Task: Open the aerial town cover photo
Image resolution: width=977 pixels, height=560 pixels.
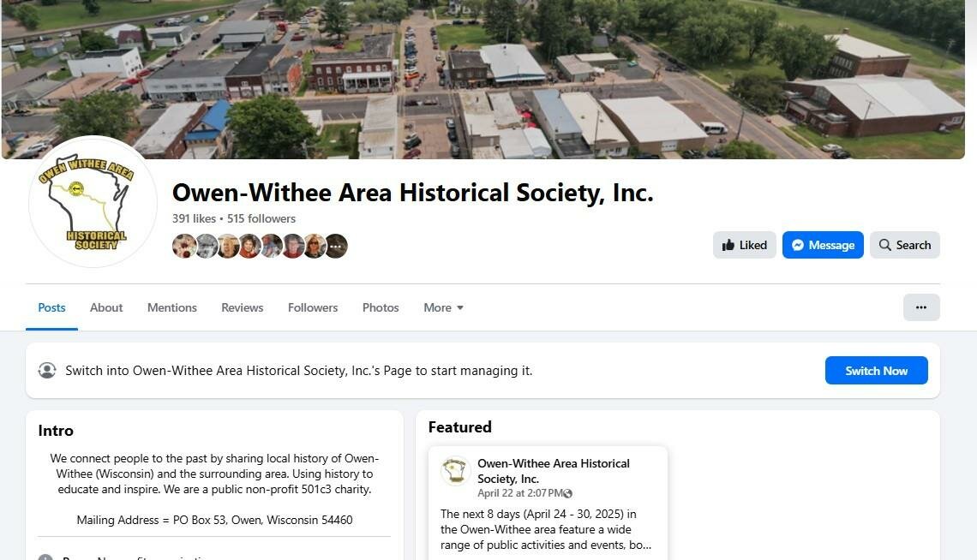Action: pyautogui.click(x=483, y=79)
